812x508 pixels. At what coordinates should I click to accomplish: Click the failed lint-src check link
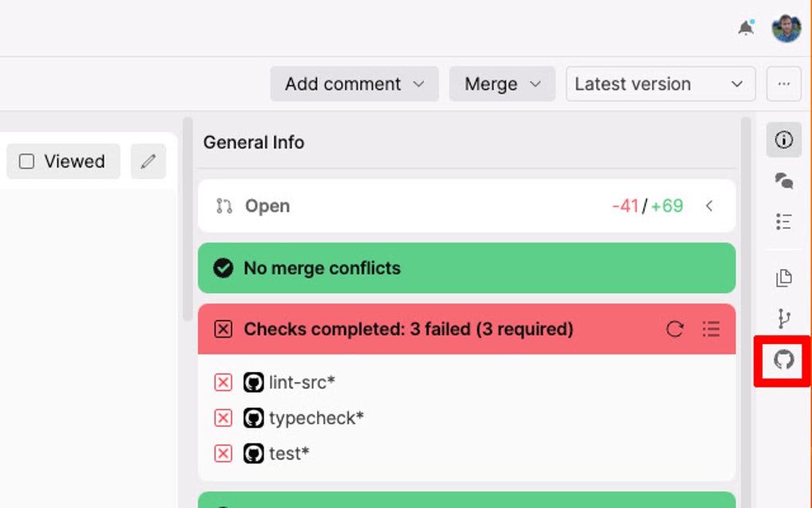pos(303,382)
